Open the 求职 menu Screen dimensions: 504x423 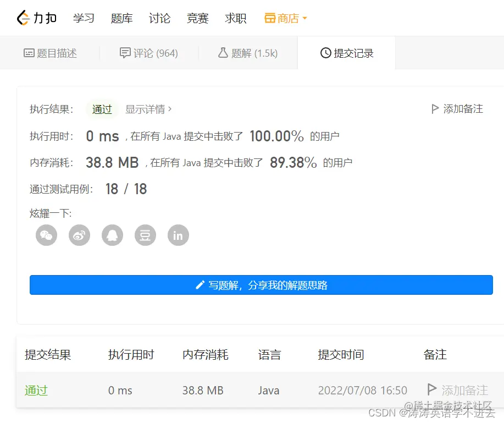(236, 18)
